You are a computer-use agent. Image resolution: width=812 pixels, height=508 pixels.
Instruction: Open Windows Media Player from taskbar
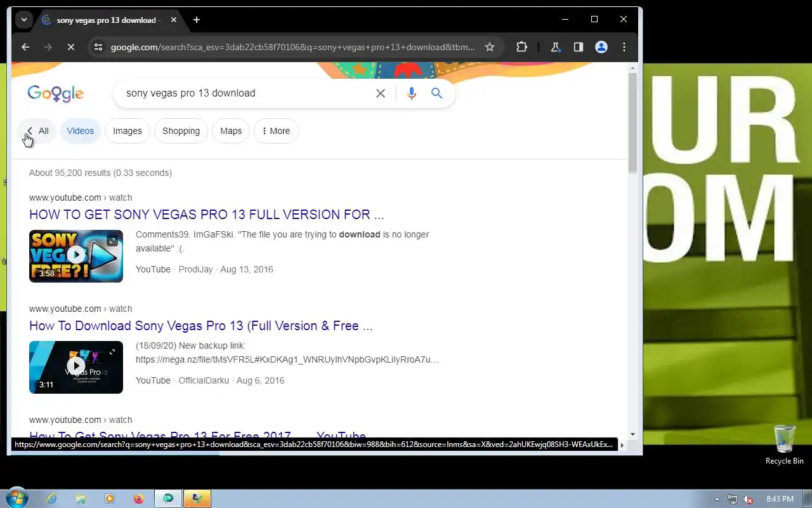(110, 499)
